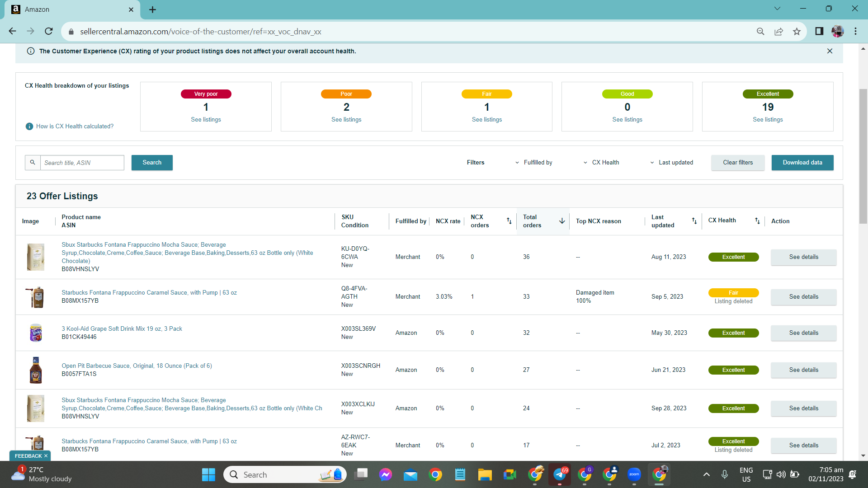Click Clear filters button
The image size is (868, 488).
[738, 162]
